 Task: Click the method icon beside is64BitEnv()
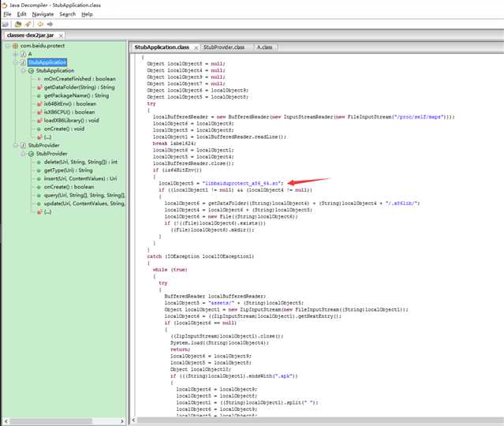tap(39, 104)
